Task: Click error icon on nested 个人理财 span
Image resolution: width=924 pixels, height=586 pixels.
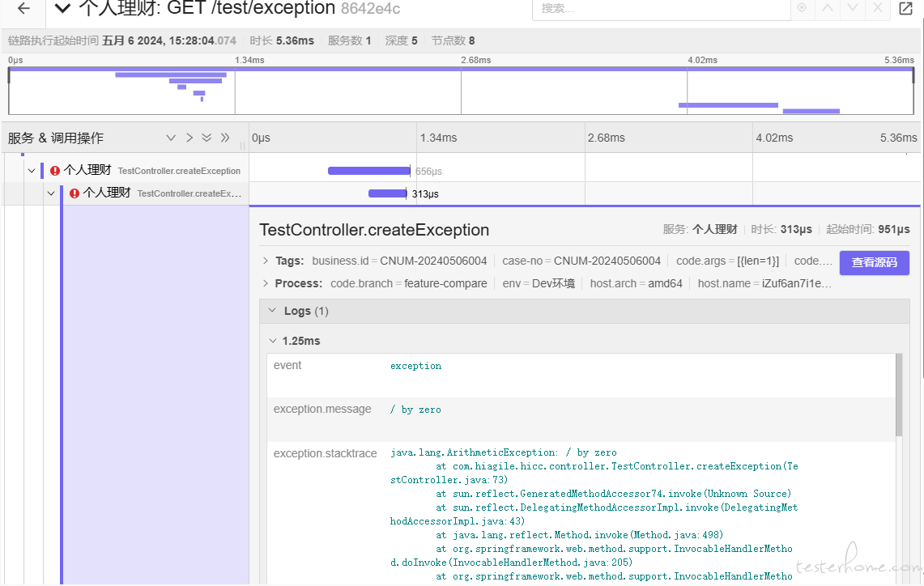Action: coord(75,193)
